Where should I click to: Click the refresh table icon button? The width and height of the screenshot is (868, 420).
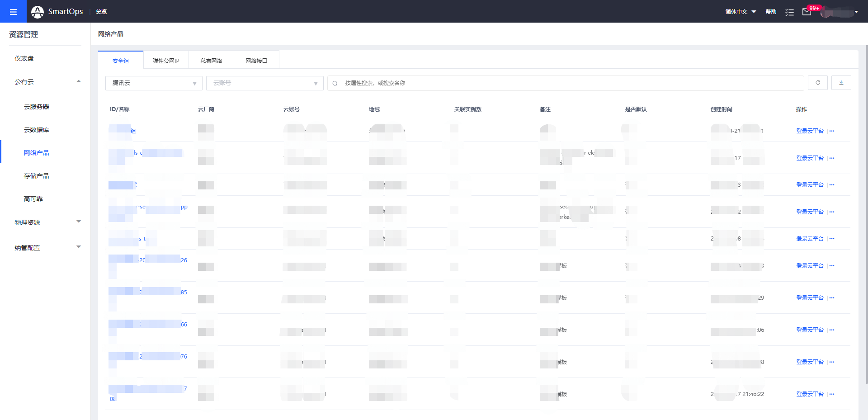point(818,83)
